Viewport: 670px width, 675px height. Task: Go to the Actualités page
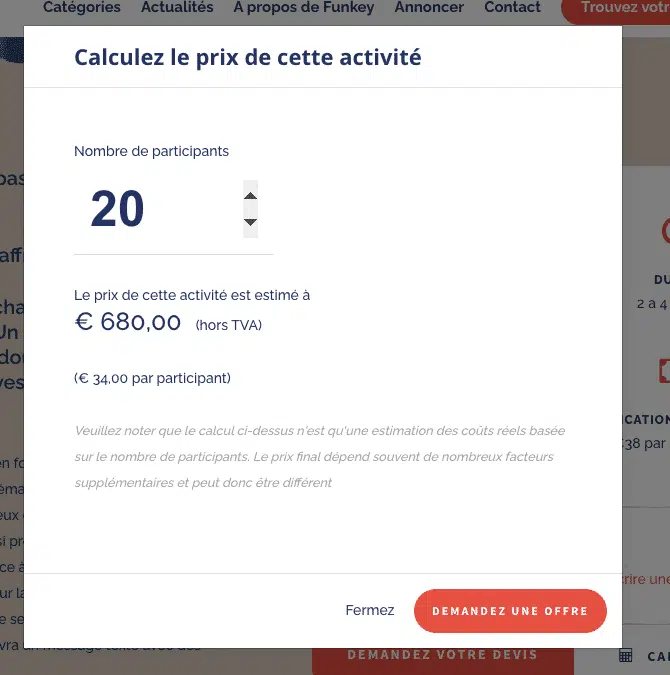(x=177, y=7)
